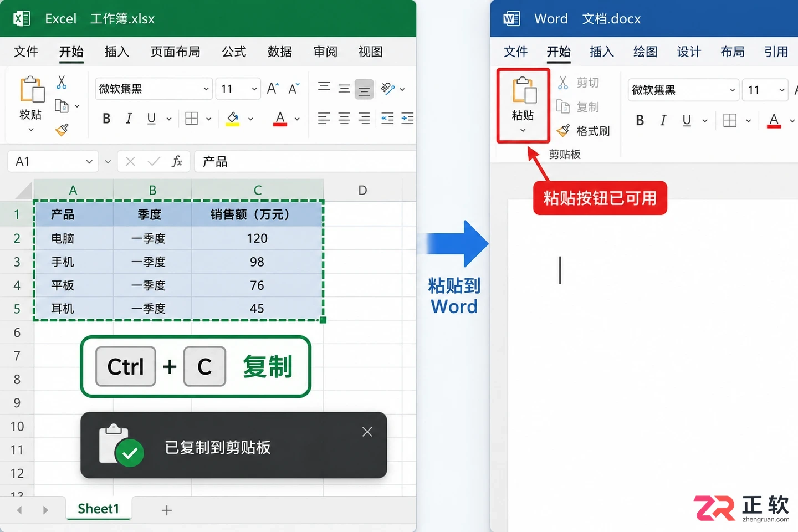Click the Excel Font Color red A
Image resolution: width=798 pixels, height=532 pixels.
coord(280,119)
